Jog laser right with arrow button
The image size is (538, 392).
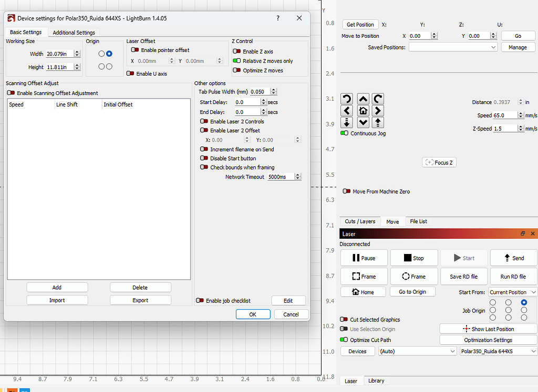(x=378, y=111)
